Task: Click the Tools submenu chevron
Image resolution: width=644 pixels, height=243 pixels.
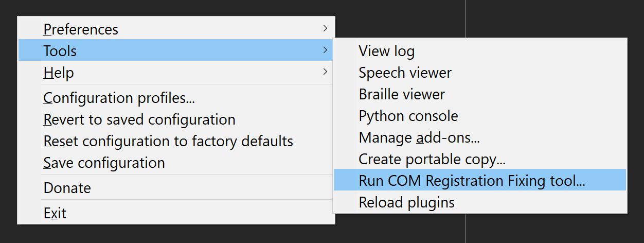Action: pos(325,50)
